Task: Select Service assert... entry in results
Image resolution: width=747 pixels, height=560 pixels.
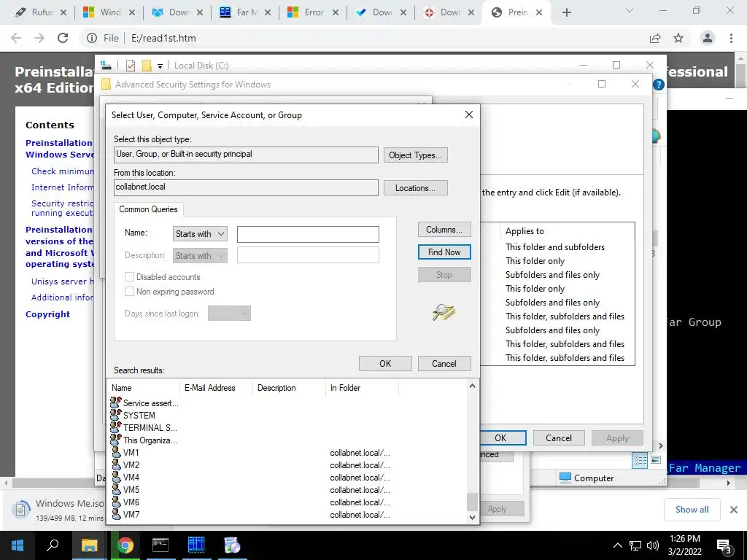Action: pos(150,402)
